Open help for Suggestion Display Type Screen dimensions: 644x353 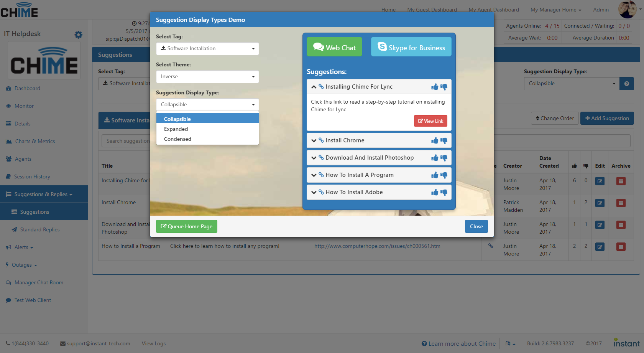click(x=627, y=84)
